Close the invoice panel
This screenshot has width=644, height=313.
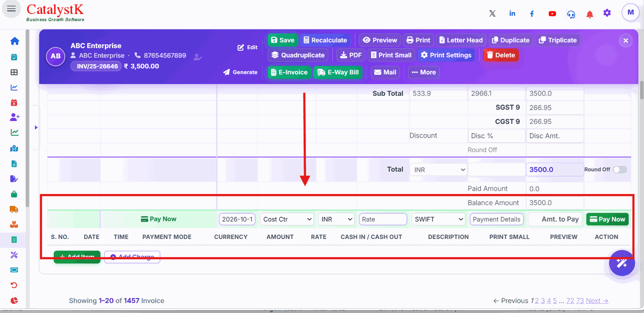(625, 41)
